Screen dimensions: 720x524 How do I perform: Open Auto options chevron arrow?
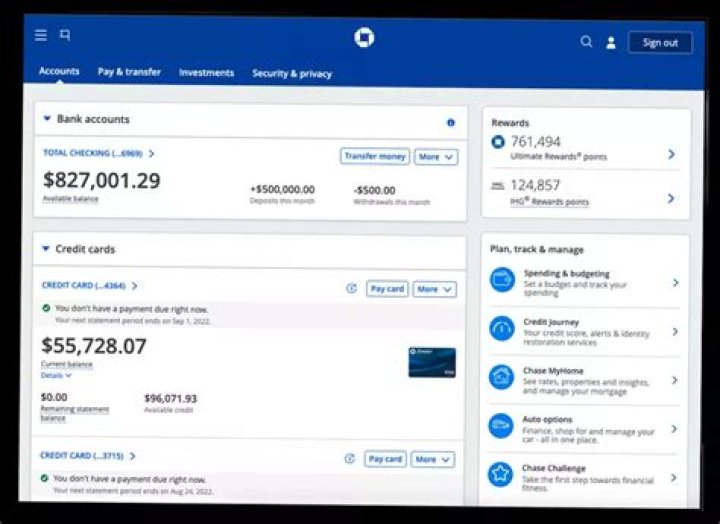(674, 428)
